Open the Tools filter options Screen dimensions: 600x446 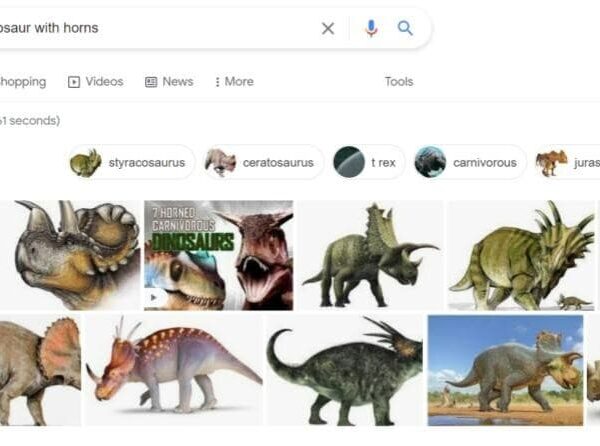click(399, 82)
